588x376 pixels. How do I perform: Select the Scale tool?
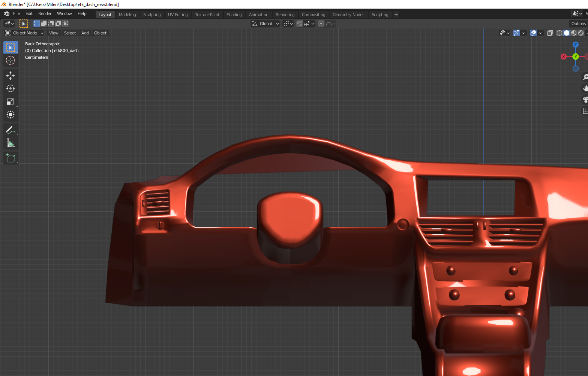[x=10, y=102]
